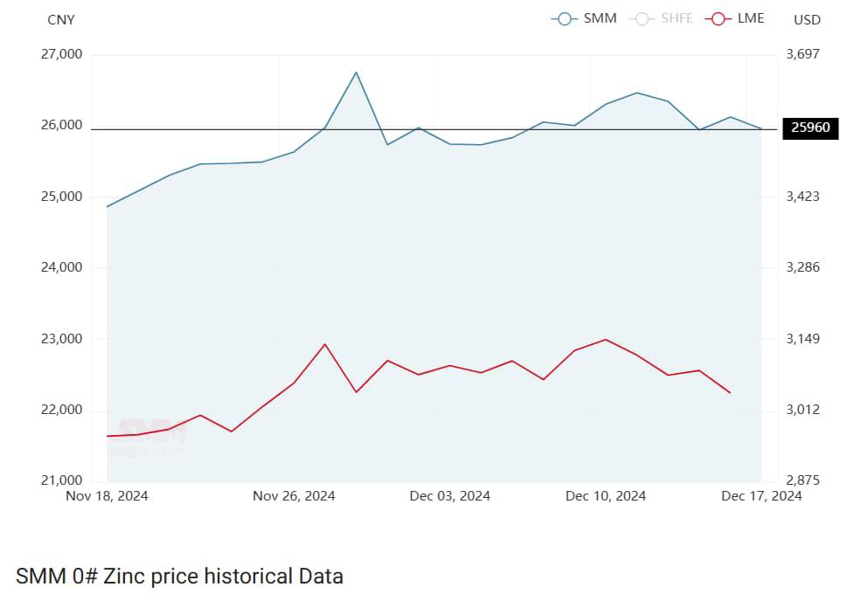This screenshot has height=601, width=868.
Task: Click the black 25960 price tag
Action: tap(814, 128)
